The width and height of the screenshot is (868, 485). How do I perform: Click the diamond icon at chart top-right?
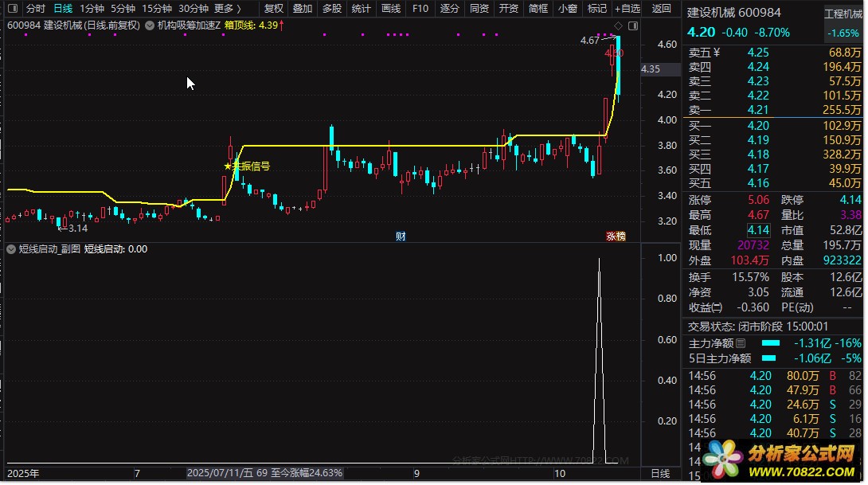click(619, 25)
